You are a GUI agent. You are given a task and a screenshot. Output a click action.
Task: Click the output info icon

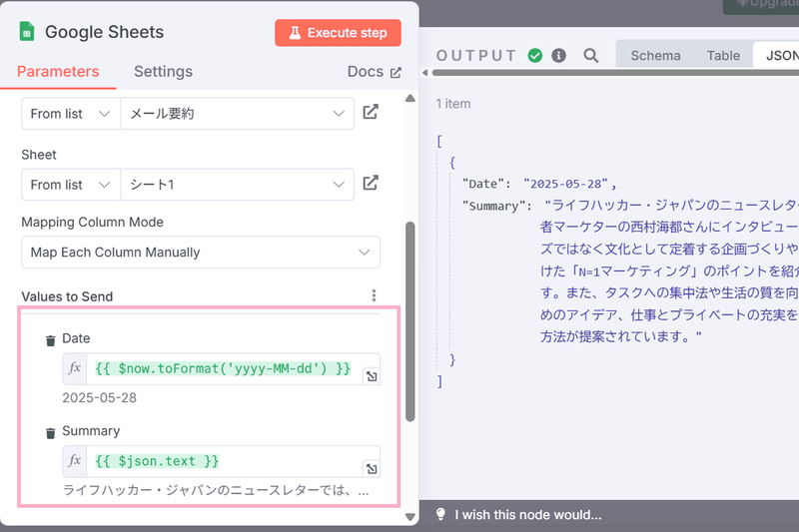(x=559, y=56)
